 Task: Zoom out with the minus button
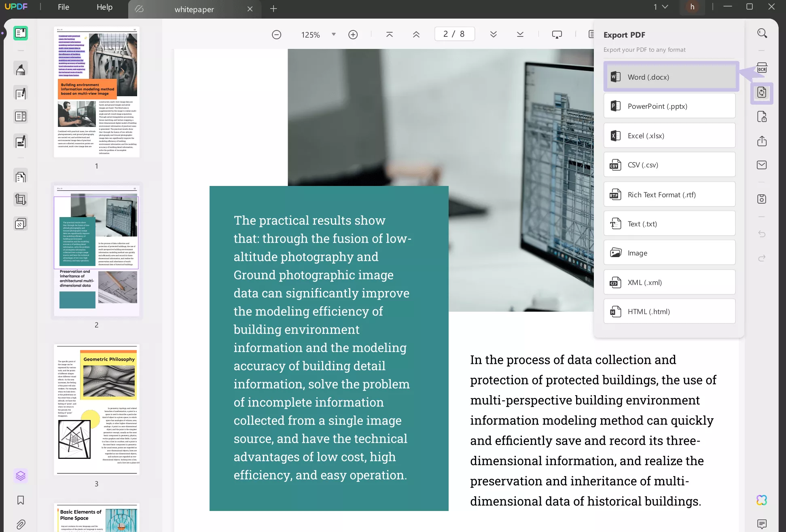[x=277, y=35]
